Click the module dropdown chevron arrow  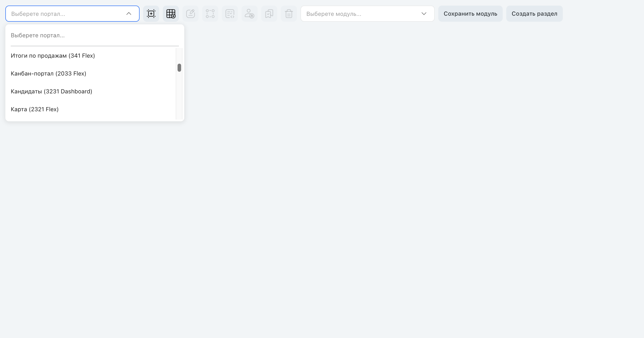424,13
